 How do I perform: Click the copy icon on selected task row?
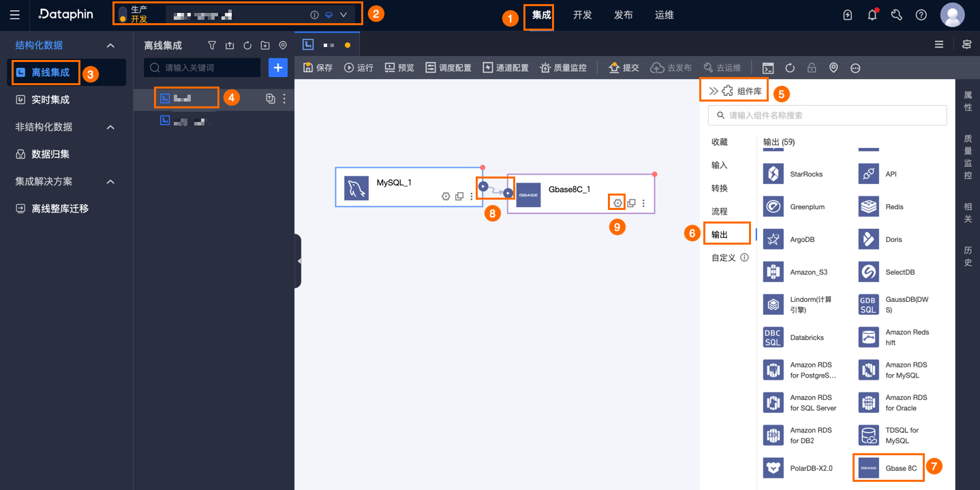click(x=271, y=99)
